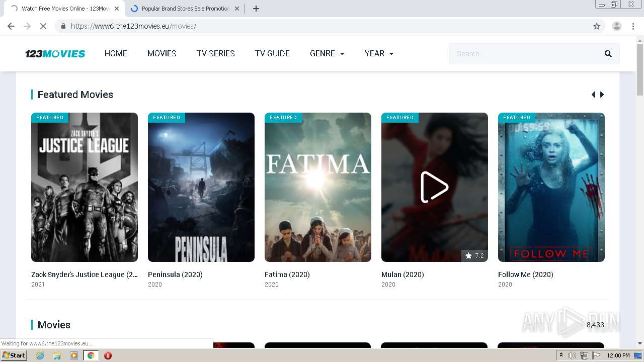The height and width of the screenshot is (362, 644).
Task: Click the 12:00 PM clock
Action: point(618,355)
